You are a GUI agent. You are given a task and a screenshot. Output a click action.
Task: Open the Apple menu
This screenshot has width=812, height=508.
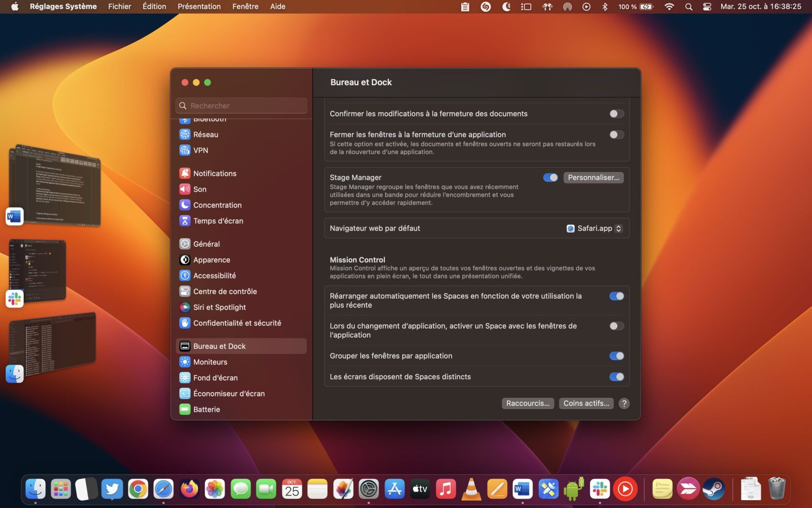[x=15, y=6]
